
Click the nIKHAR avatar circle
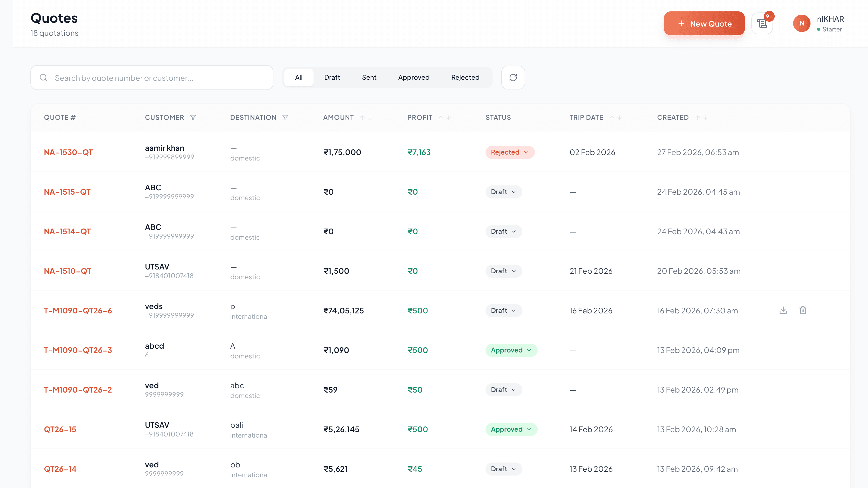point(802,23)
